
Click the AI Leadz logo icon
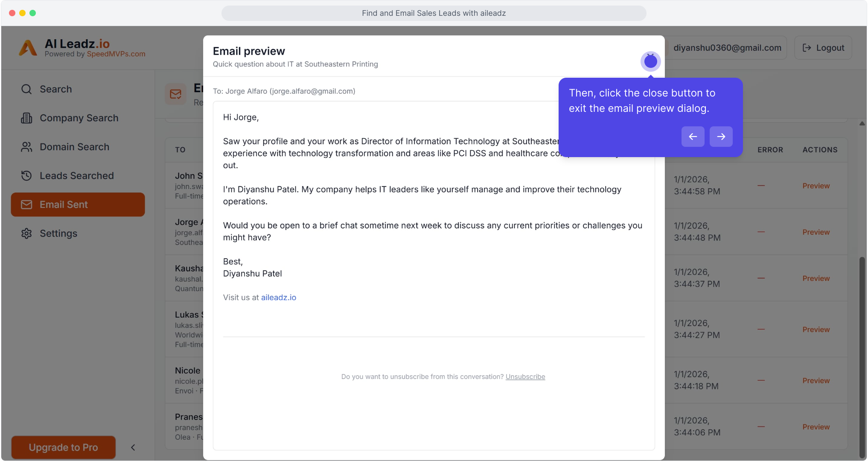pos(28,48)
